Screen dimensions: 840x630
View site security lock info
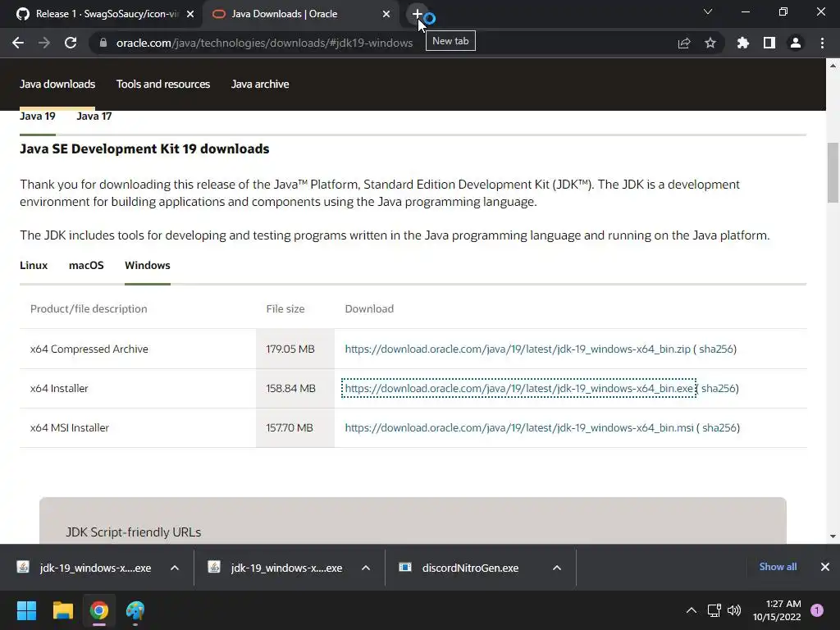pyautogui.click(x=103, y=43)
